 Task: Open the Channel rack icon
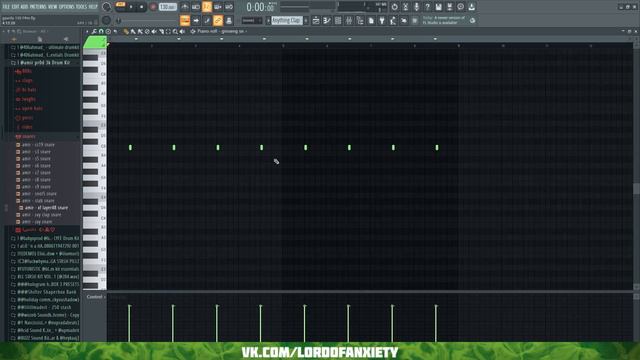(x=338, y=20)
